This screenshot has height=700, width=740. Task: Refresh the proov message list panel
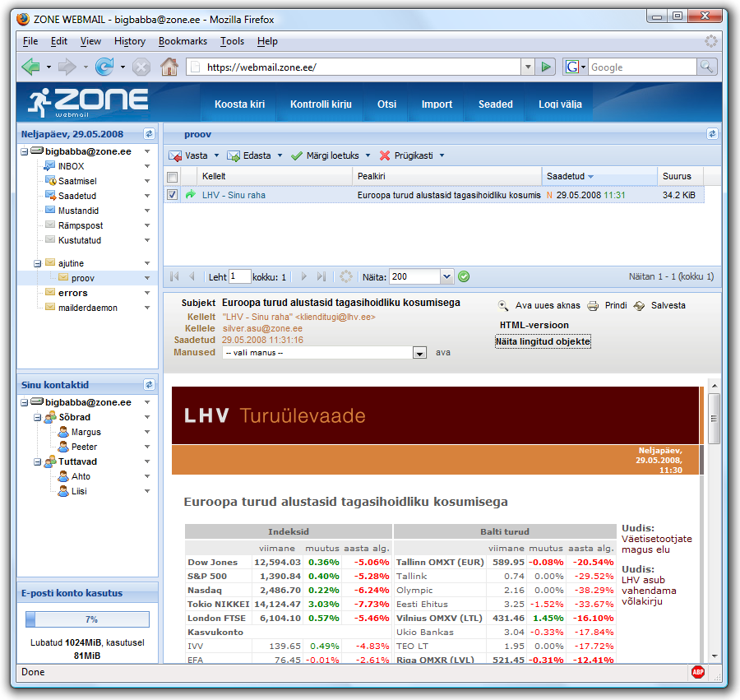pos(712,134)
